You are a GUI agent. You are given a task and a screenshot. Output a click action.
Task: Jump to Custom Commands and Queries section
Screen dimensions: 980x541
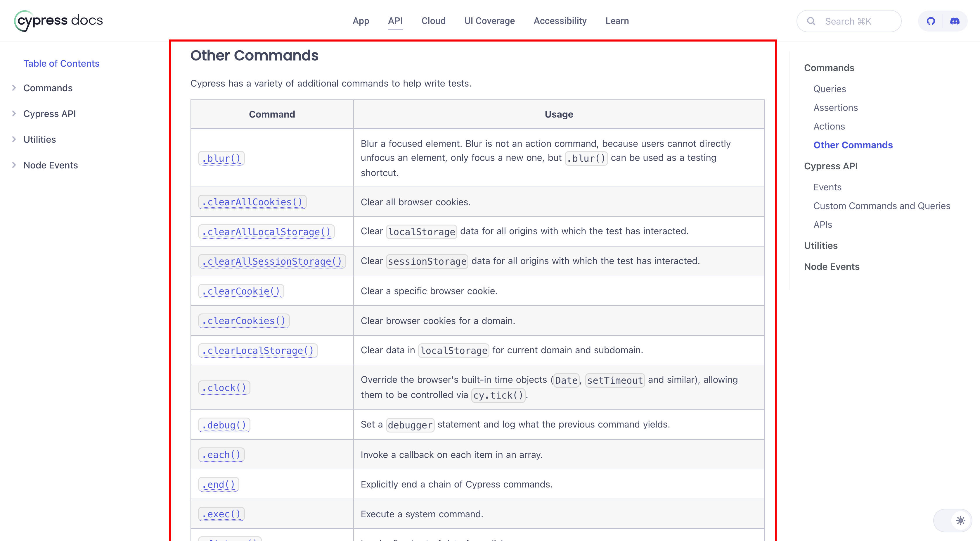pos(882,206)
